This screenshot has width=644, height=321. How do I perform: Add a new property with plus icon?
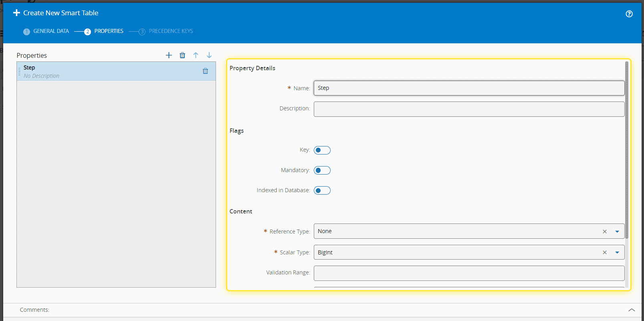coord(169,55)
